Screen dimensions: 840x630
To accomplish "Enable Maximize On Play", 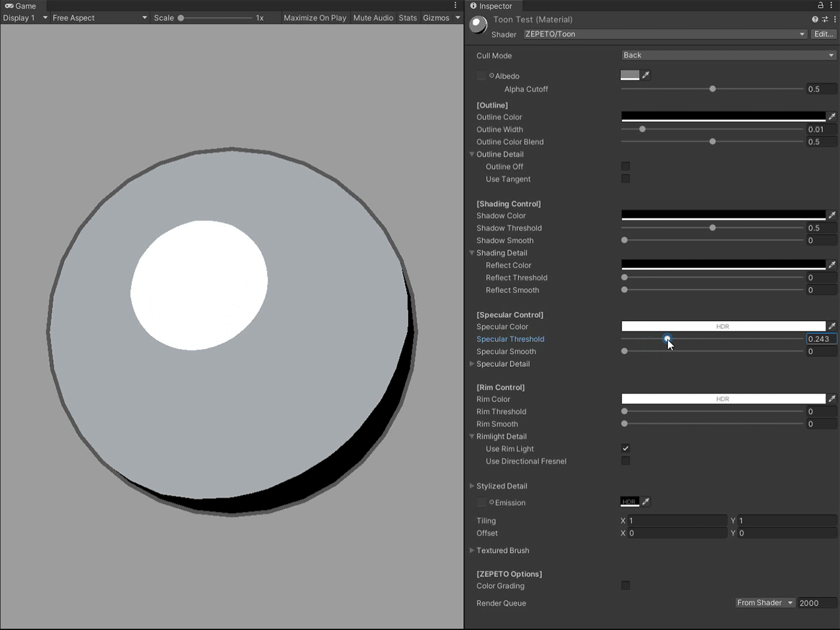I will (x=315, y=18).
